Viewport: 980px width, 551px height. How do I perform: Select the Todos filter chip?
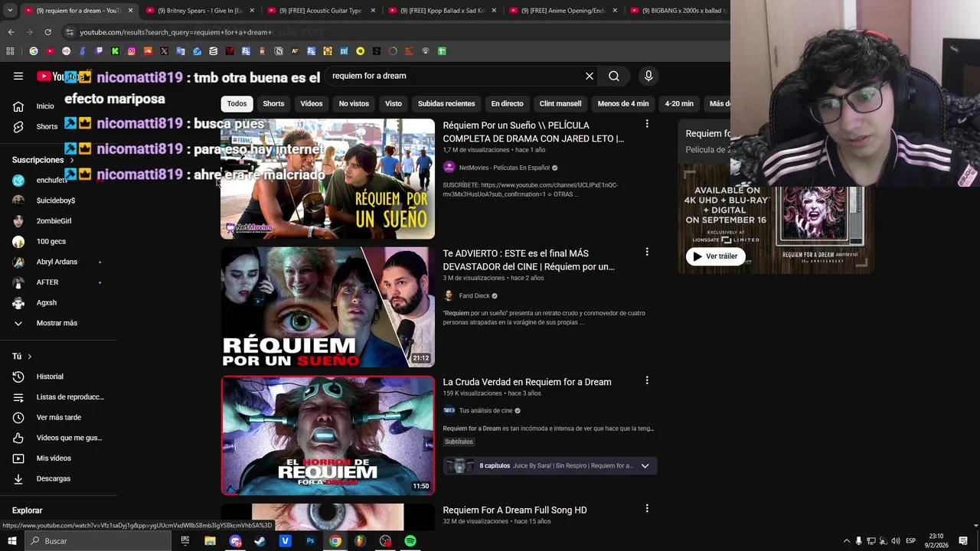tap(237, 103)
